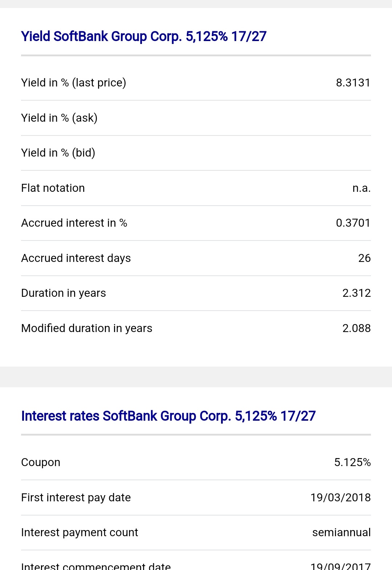Select the 2.312 duration value
This screenshot has height=570, width=392.
pyautogui.click(x=356, y=293)
